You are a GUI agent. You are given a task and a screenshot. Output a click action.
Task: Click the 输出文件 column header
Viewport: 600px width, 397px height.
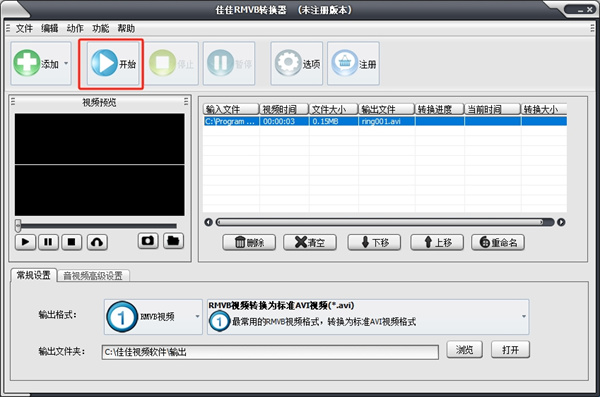[x=386, y=109]
